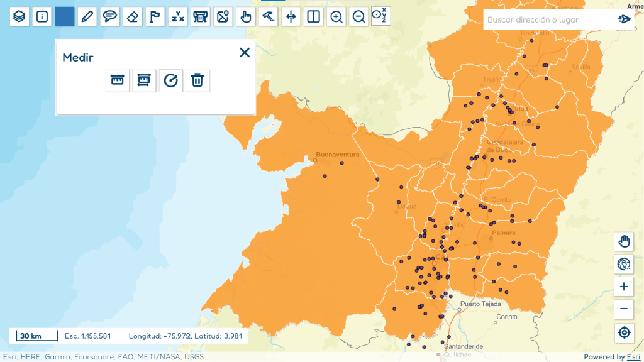Image resolution: width=644 pixels, height=362 pixels.
Task: Click the zoom out magnifier tool
Action: 358,17
